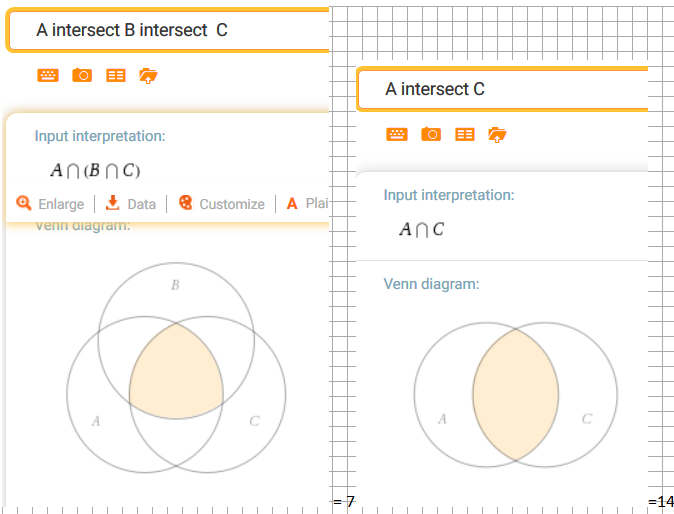The image size is (674, 514).
Task: Click file upload folder icon under left query
Action: click(x=149, y=75)
